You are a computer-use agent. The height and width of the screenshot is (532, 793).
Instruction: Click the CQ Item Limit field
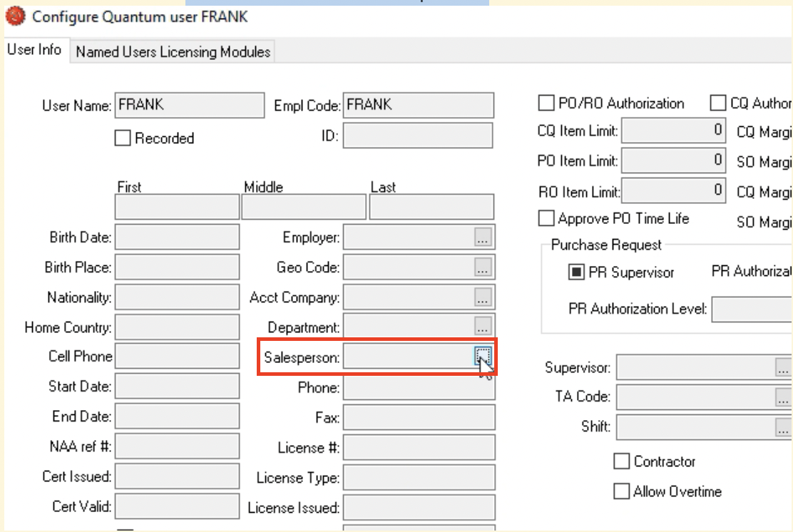674,131
